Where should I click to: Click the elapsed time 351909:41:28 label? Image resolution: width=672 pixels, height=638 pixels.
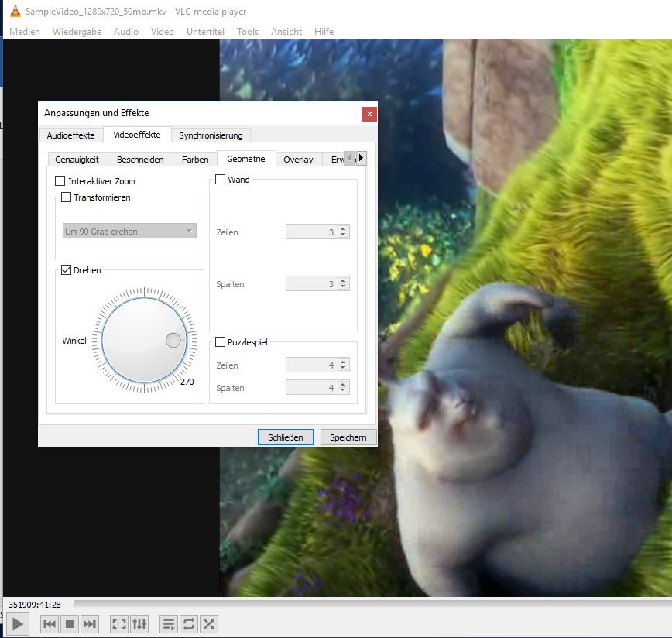pos(35,605)
